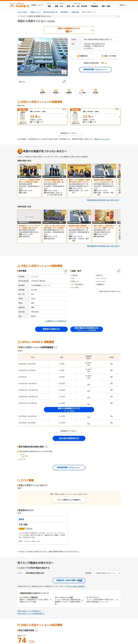Click 売買を取扱う会社一覧から探す link
Viewport: 138px width, 644px height.
click(x=103, y=246)
